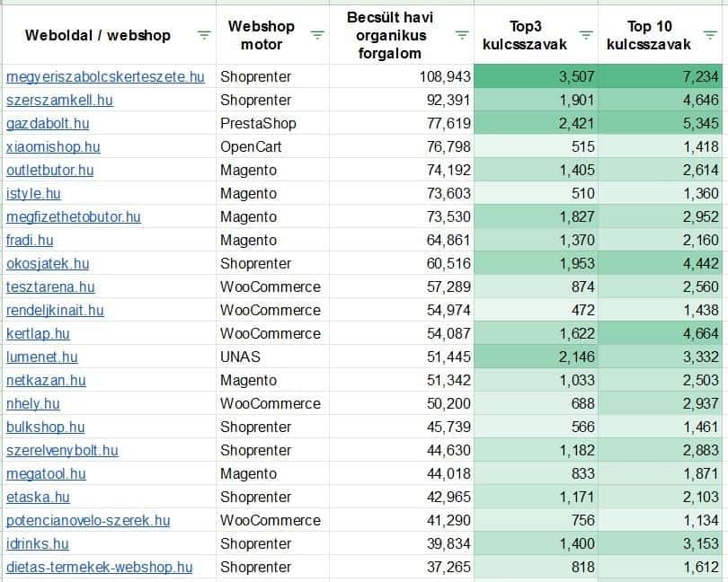Open filter for Top 10 kulcsszavak column

click(709, 35)
